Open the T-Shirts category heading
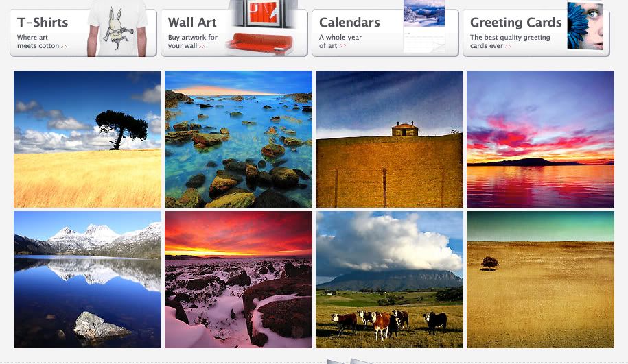628x364 pixels. click(43, 23)
